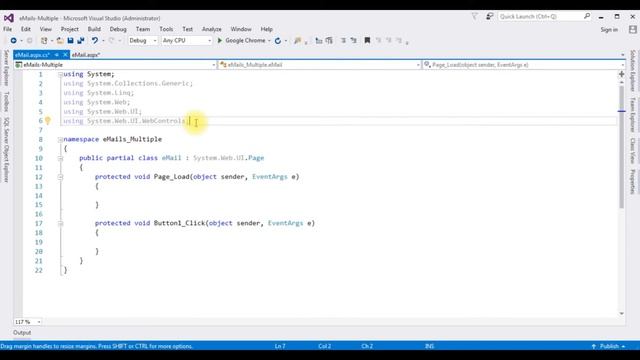Screen dimensions: 640x360
Task: Click the Redo arrow icon
Action: tap(111, 40)
